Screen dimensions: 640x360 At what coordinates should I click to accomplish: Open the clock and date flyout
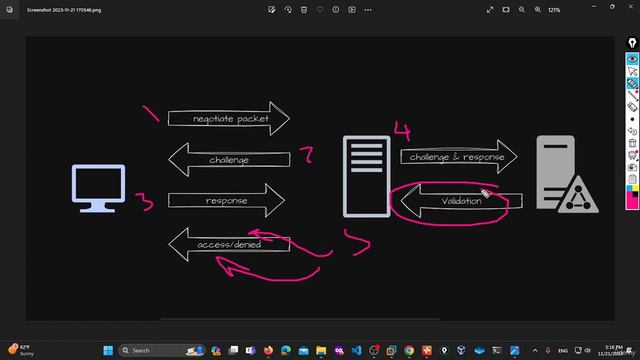[x=610, y=350]
